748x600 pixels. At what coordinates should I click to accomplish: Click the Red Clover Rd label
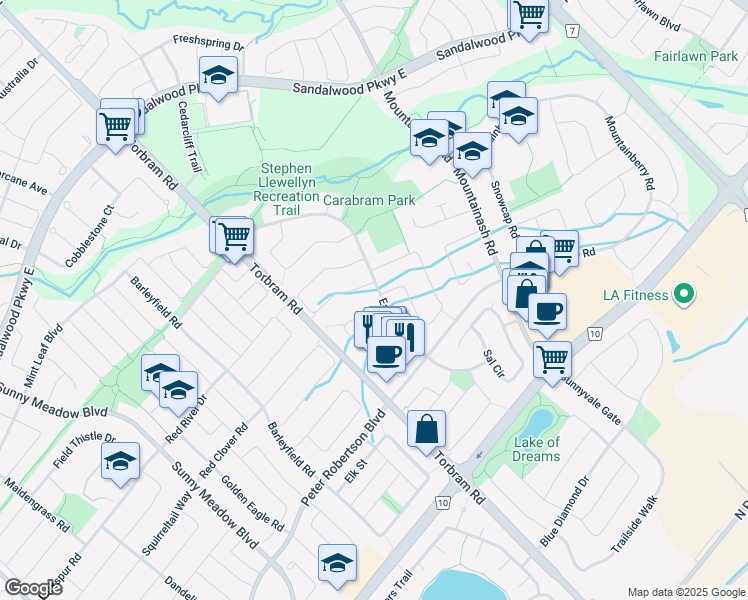(x=224, y=450)
